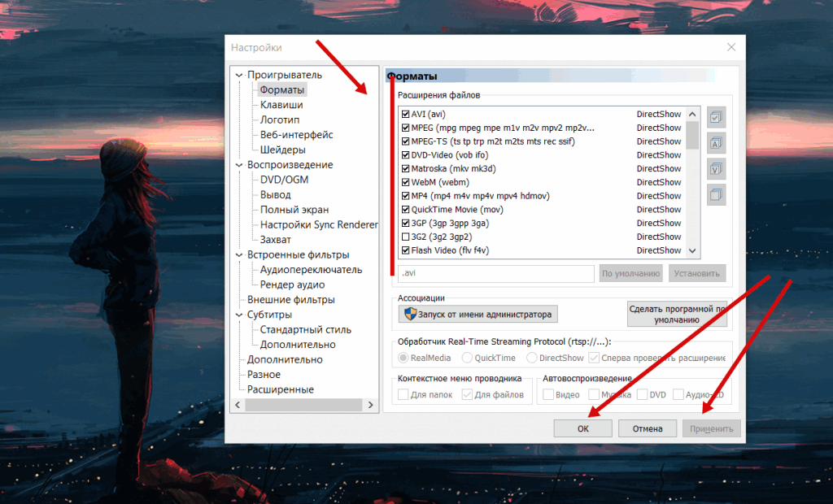Click the select-all formats icon button
Screen dimensions: 833x504
[716, 117]
